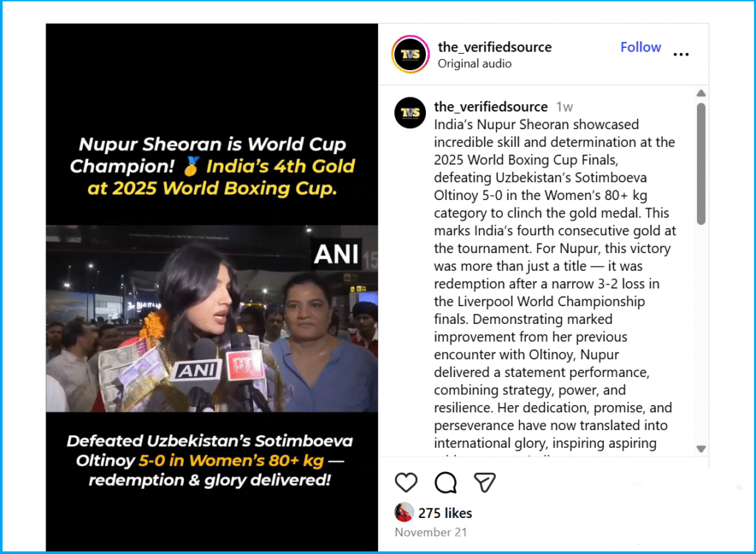
Task: Open the three-dot more options menu
Action: tap(681, 54)
